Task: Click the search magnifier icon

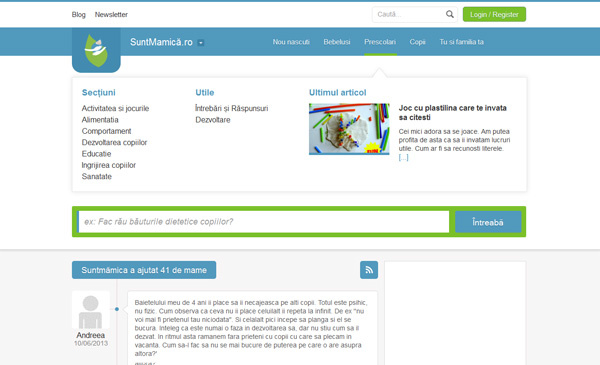Action: (x=450, y=14)
